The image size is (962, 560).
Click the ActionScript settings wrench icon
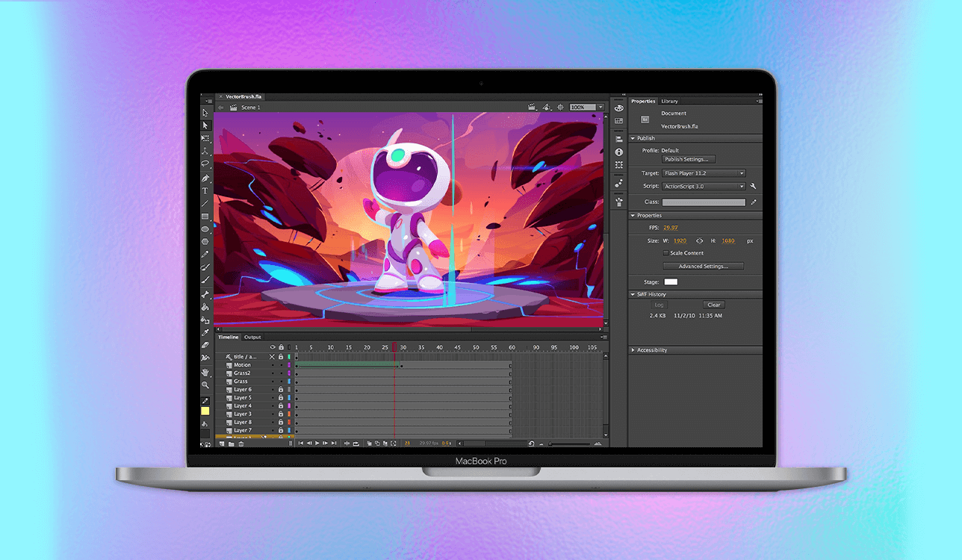pyautogui.click(x=754, y=186)
